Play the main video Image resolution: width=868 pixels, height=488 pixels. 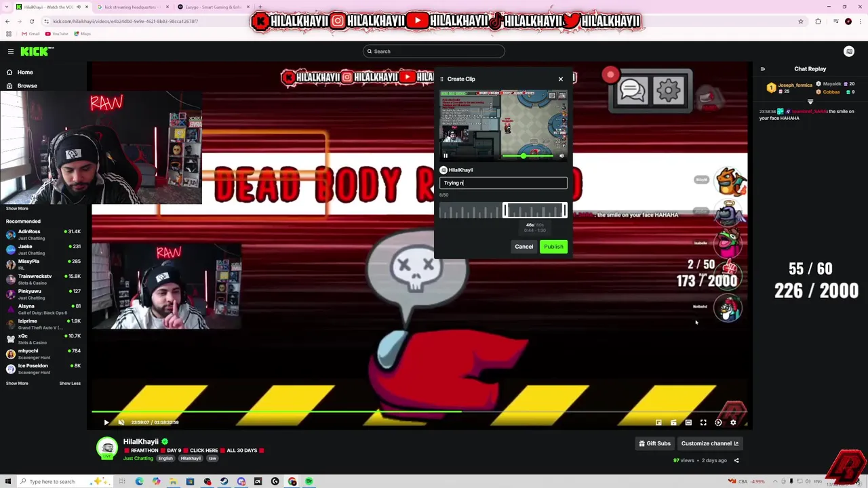106,422
